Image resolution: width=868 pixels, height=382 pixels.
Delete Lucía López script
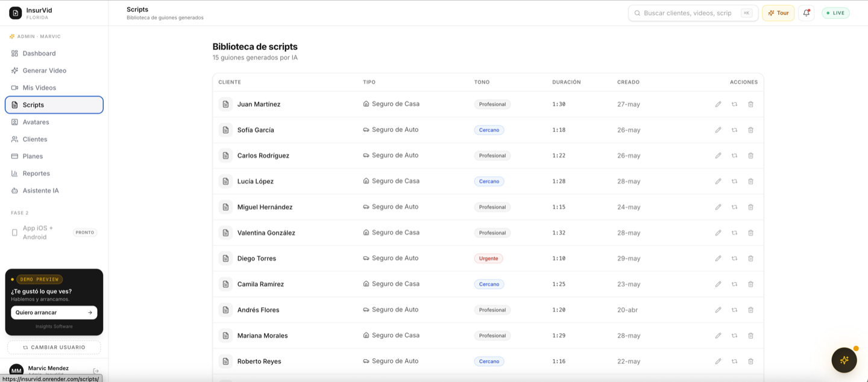[750, 181]
